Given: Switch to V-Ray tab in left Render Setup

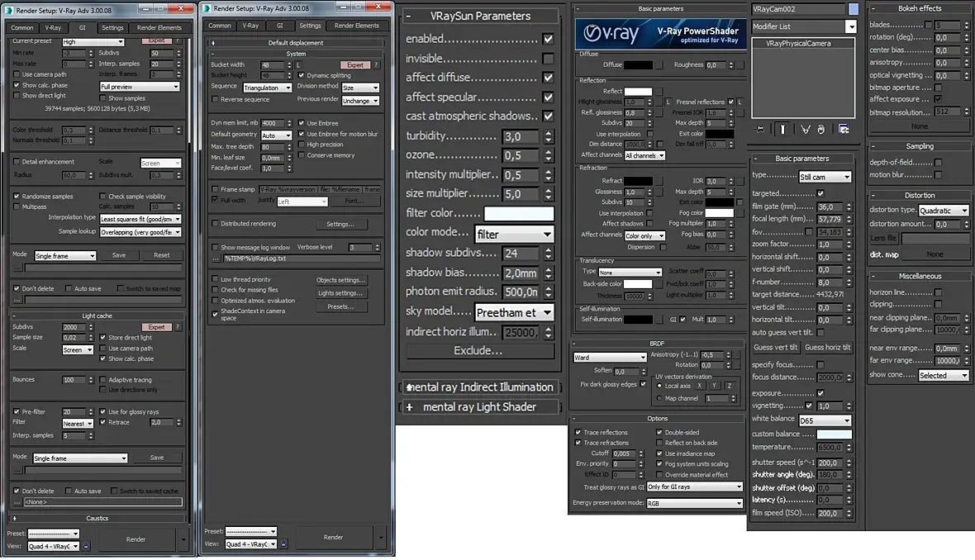Looking at the screenshot, I should tap(53, 28).
